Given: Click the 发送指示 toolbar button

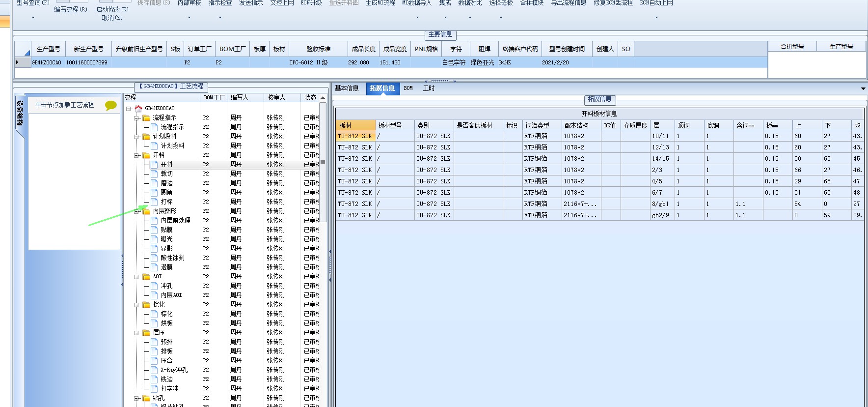Looking at the screenshot, I should pyautogui.click(x=251, y=3).
